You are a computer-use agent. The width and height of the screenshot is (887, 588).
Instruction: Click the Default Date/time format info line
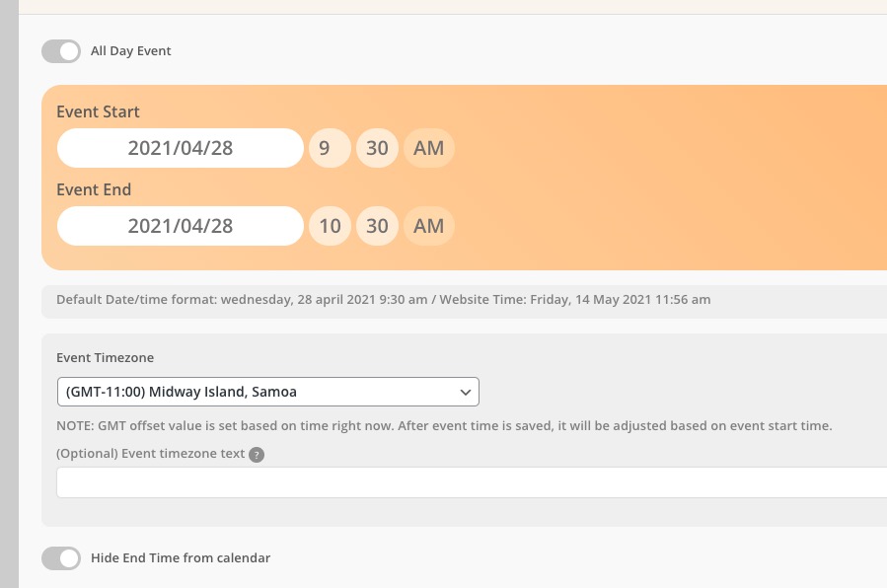tap(383, 300)
